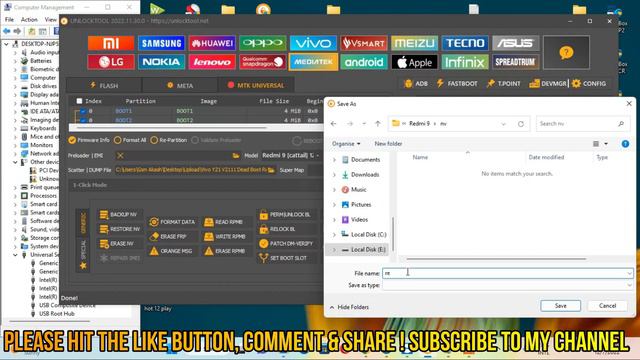Expand Documents in Save As tree

(334, 160)
